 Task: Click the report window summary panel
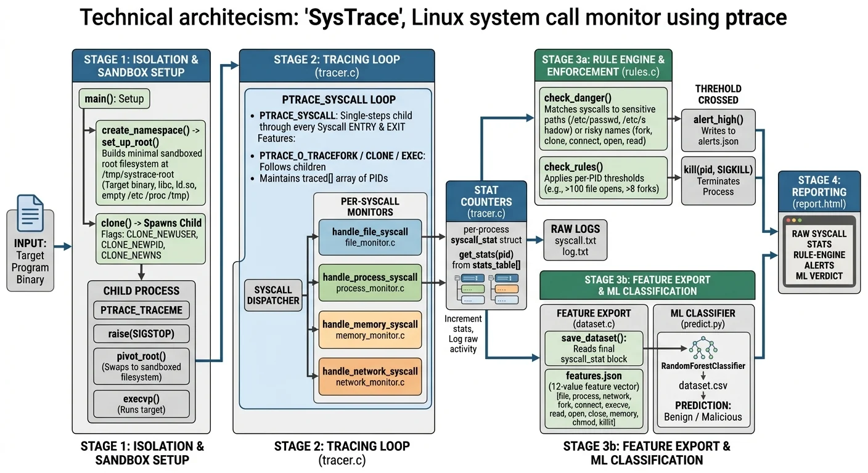point(818,255)
